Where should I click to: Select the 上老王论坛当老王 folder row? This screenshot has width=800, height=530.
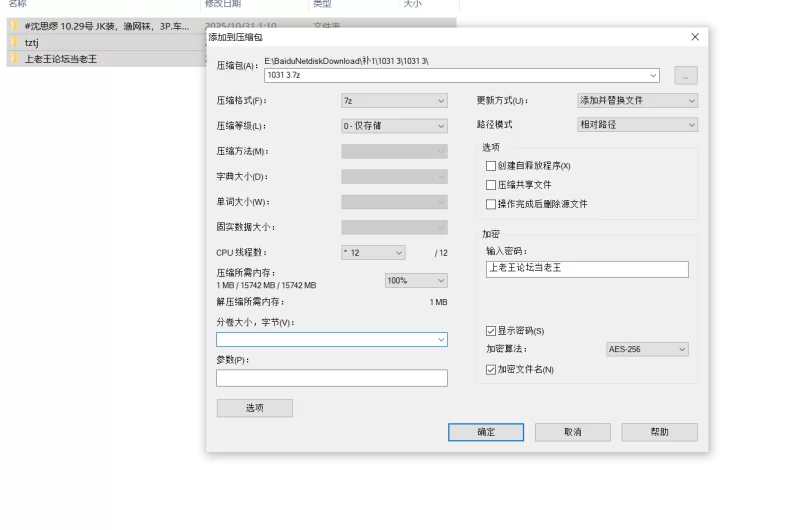[106, 59]
